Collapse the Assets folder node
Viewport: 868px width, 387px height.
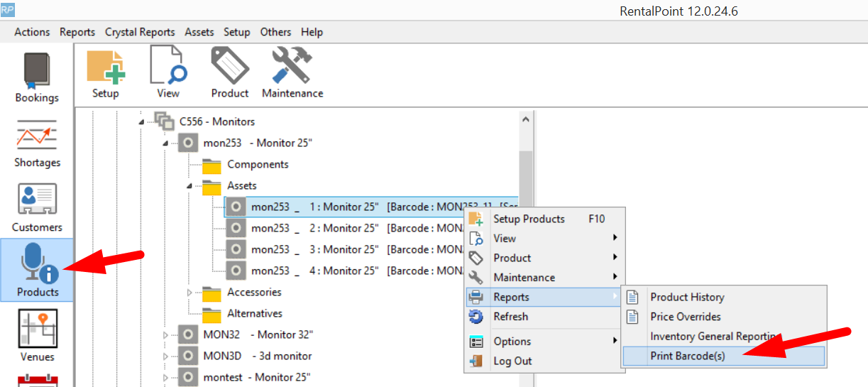coord(189,186)
